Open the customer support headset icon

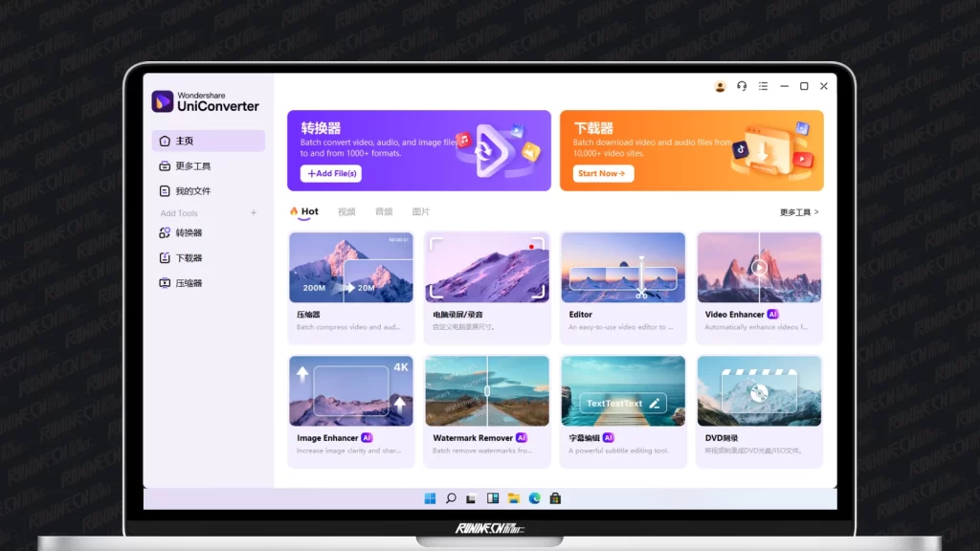click(742, 86)
